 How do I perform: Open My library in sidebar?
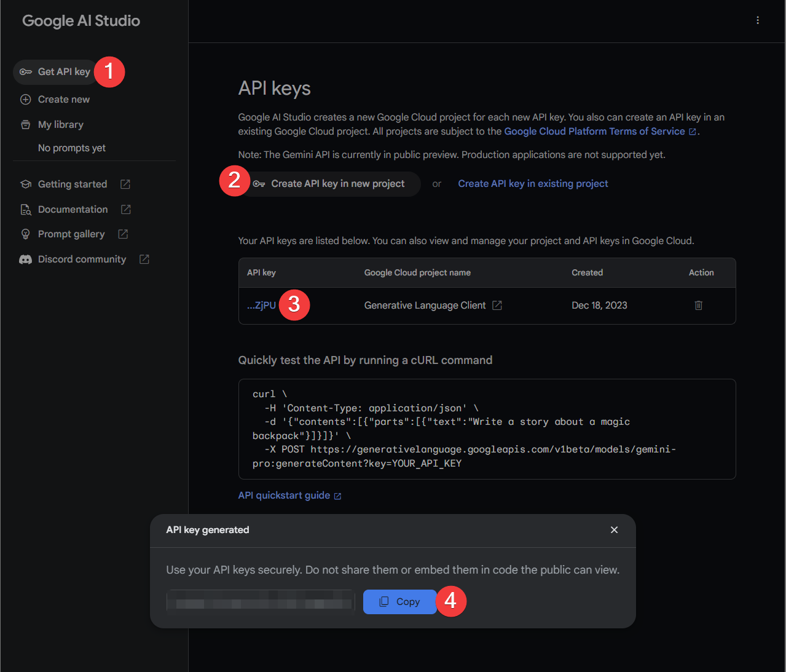point(61,125)
